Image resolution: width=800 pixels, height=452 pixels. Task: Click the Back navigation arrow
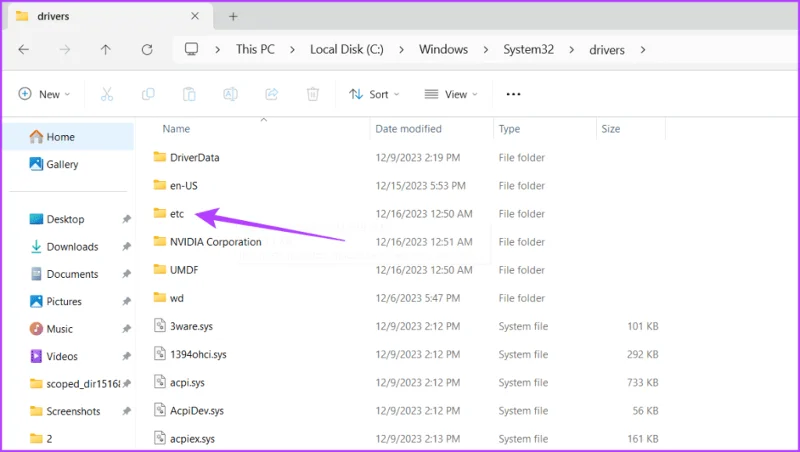[x=23, y=49]
